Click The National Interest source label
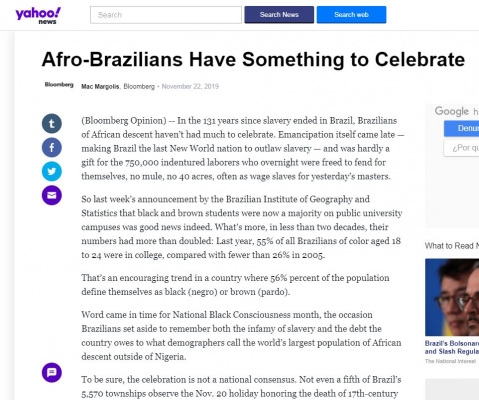This screenshot has width=479, height=400. (x=450, y=361)
